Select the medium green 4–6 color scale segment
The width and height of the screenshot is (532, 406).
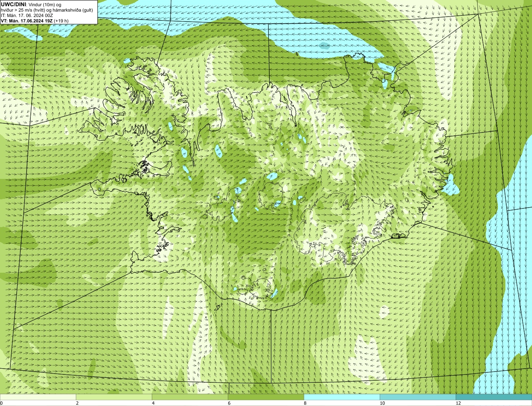click(x=190, y=397)
